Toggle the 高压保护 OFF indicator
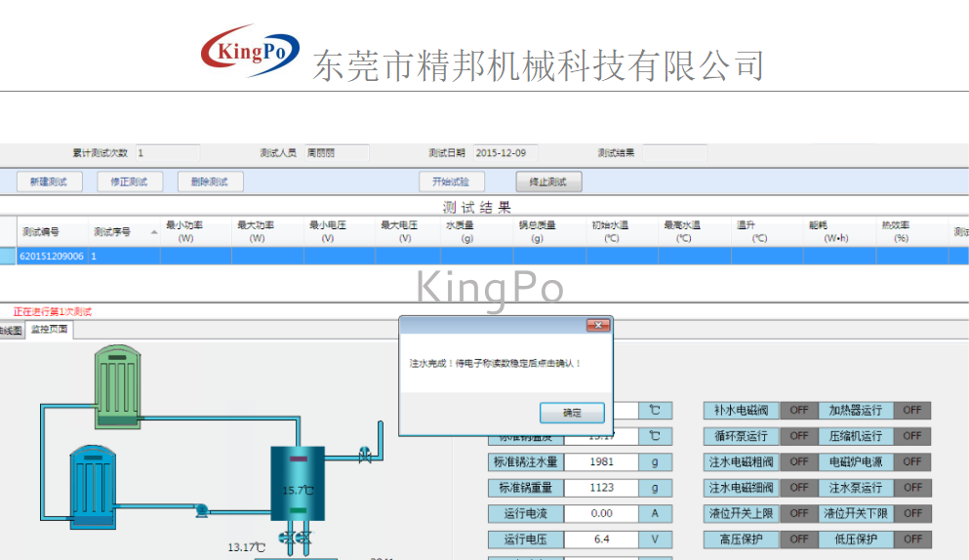Image resolution: width=969 pixels, height=560 pixels. pyautogui.click(x=798, y=540)
